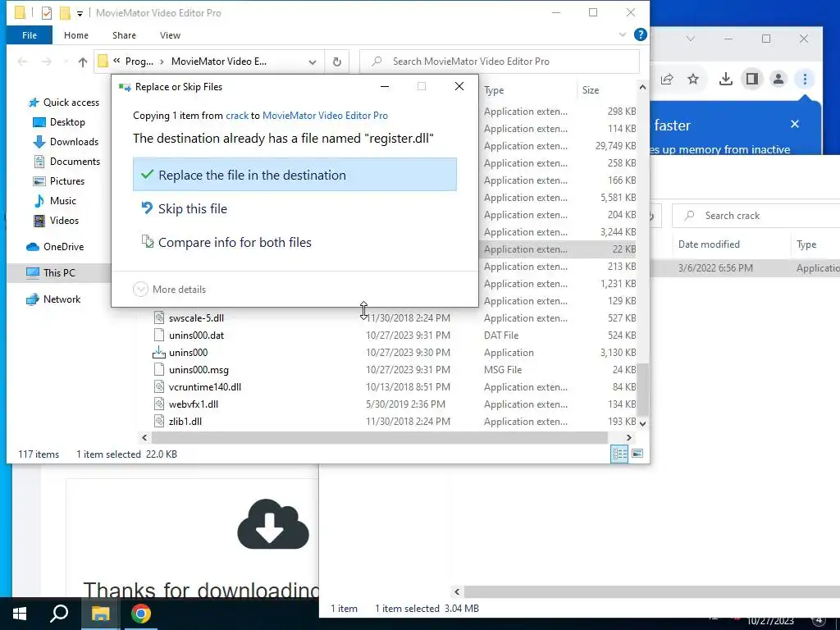Refresh the MovieMator folder view
This screenshot has width=840, height=630.
pos(337,62)
